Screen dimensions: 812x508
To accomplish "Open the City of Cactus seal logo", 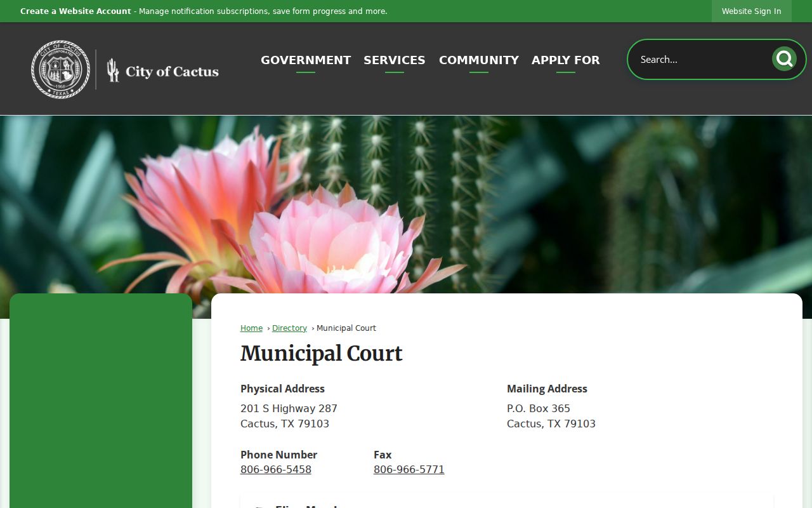I will (61, 69).
